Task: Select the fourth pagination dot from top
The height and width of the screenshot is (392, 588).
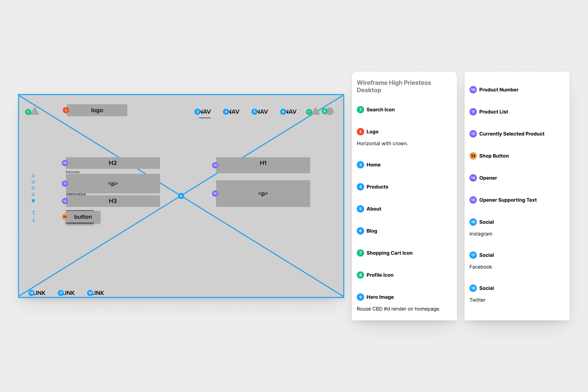Action: coord(33,194)
